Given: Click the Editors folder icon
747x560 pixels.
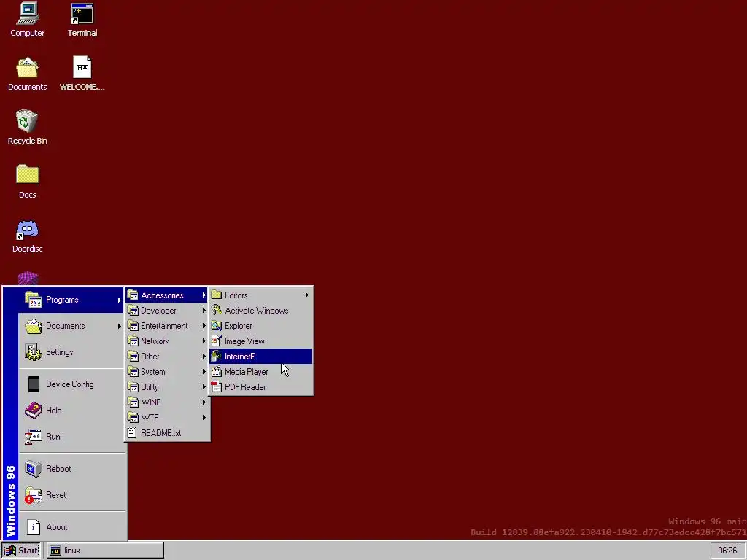Looking at the screenshot, I should coord(217,295).
